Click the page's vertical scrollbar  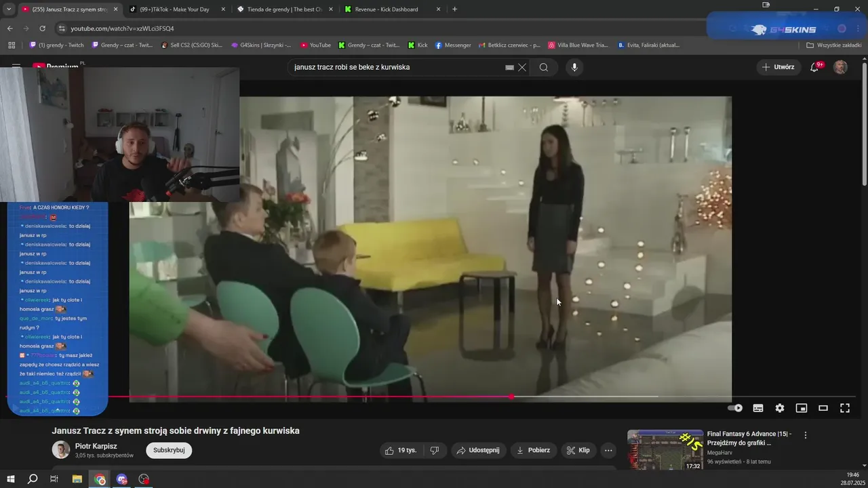point(864,122)
